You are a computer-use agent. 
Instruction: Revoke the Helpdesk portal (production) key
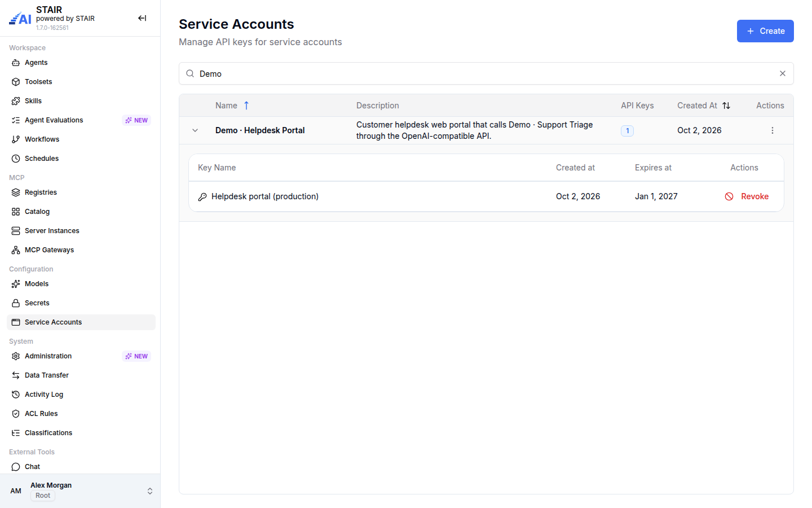coord(747,196)
